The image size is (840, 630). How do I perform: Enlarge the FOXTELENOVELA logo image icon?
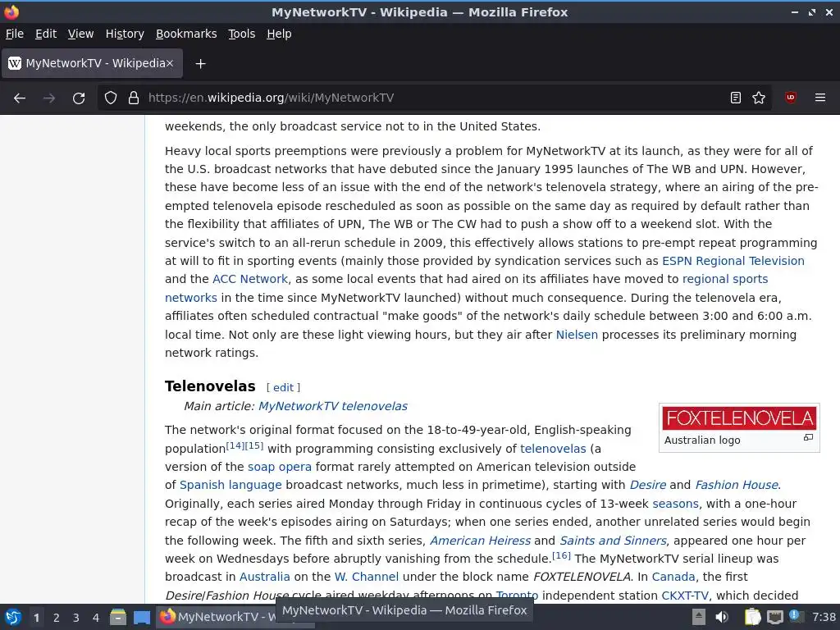point(808,438)
